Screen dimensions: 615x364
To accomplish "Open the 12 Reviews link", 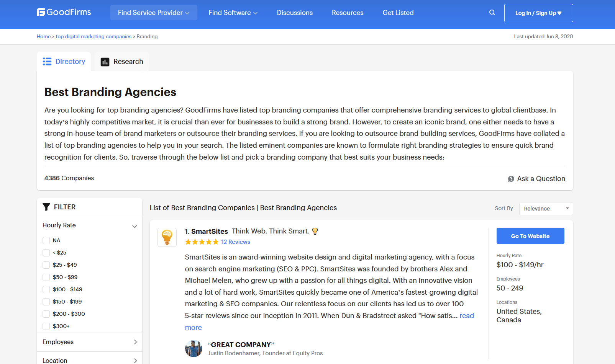I will [236, 242].
